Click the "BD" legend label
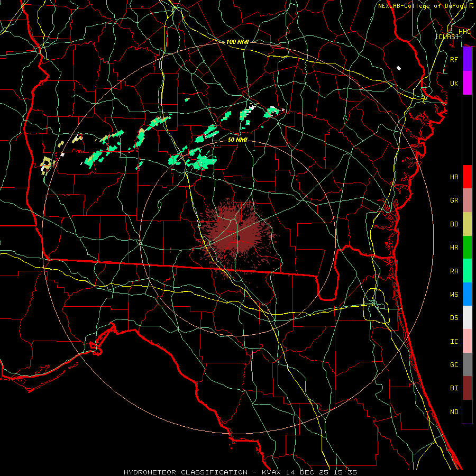Image resolution: width=476 pixels, height=476 pixels. click(x=454, y=224)
